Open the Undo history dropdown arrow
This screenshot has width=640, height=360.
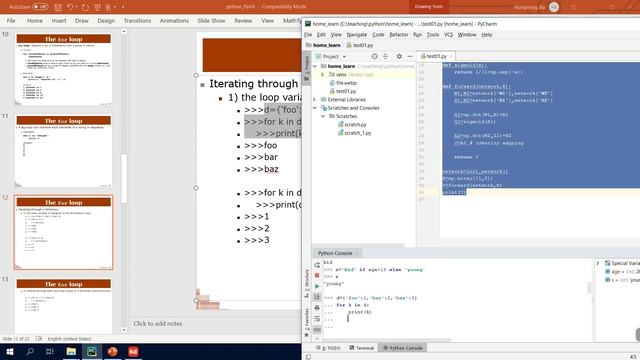(x=77, y=7)
